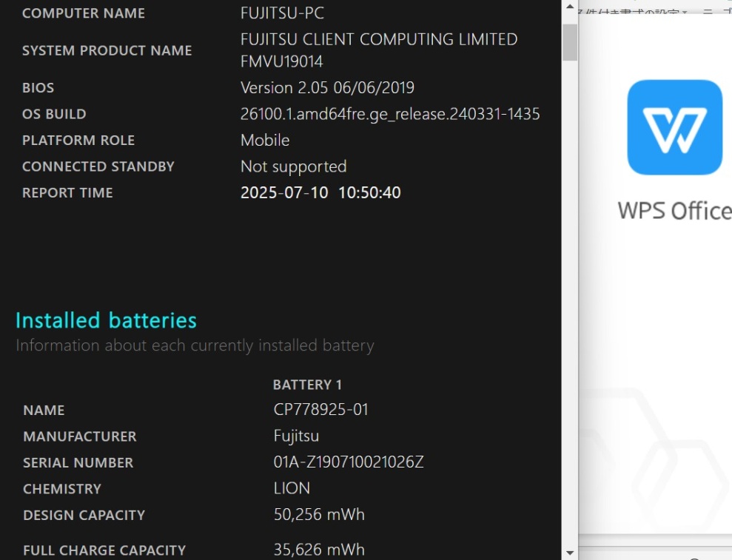Click the CHEMISTRY value LION
Screen dimensions: 732x560
(292, 488)
